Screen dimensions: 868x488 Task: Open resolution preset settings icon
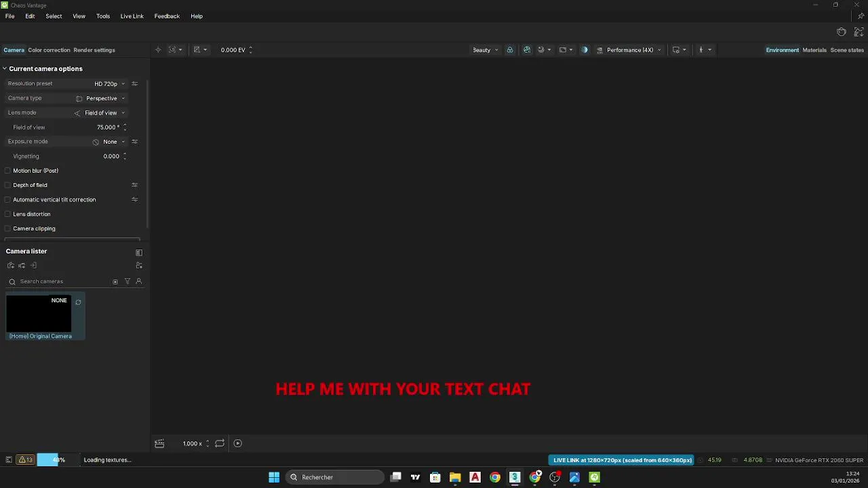(134, 84)
